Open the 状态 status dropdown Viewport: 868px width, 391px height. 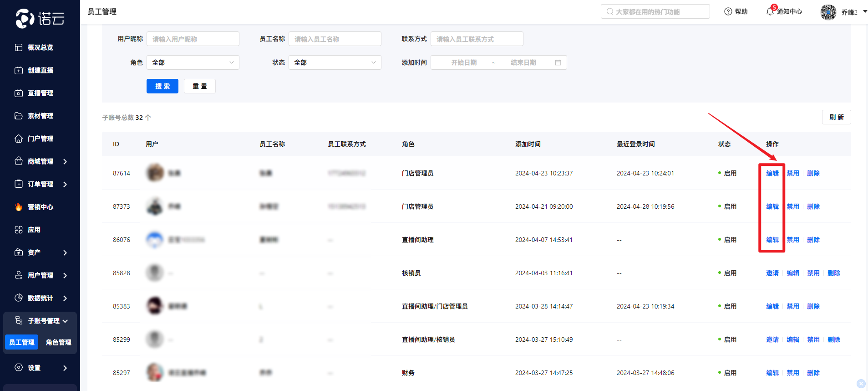click(x=335, y=62)
